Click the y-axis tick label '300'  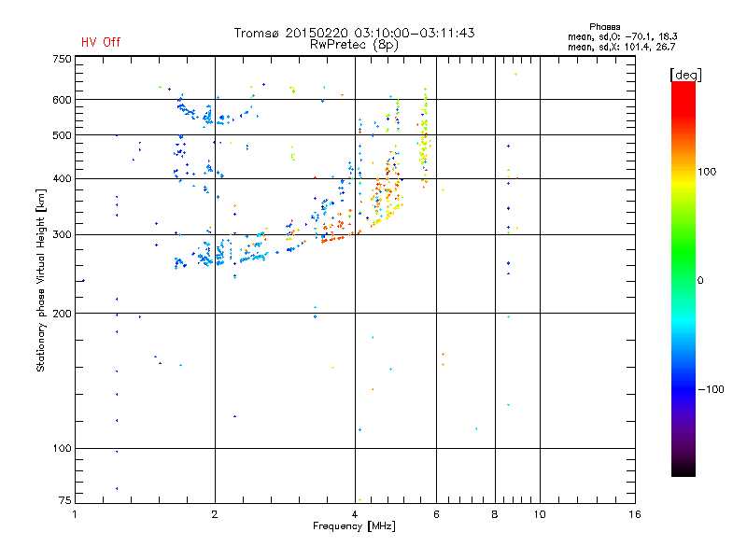click(x=62, y=235)
